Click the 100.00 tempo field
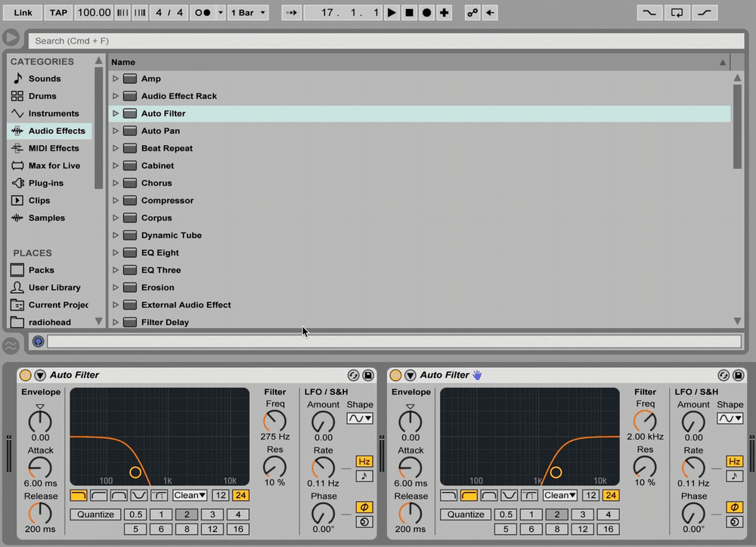Screen dimensions: 756x547 [x=94, y=13]
